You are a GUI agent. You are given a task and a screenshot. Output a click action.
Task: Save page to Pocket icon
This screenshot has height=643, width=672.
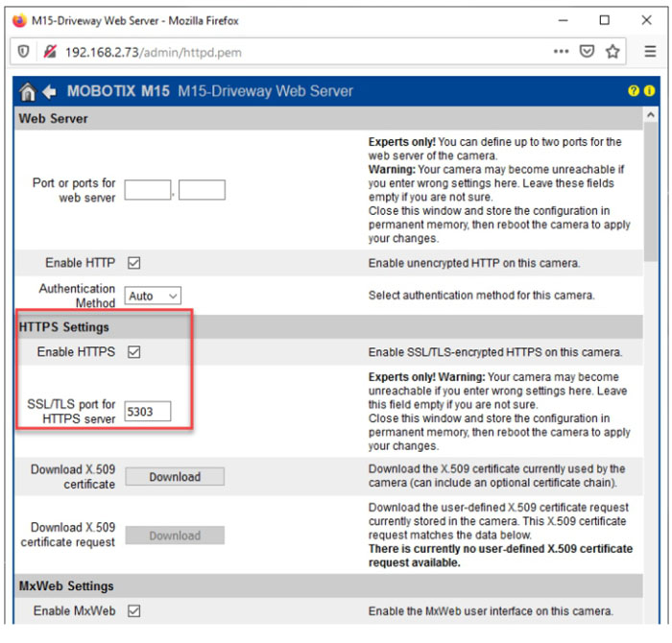(587, 52)
